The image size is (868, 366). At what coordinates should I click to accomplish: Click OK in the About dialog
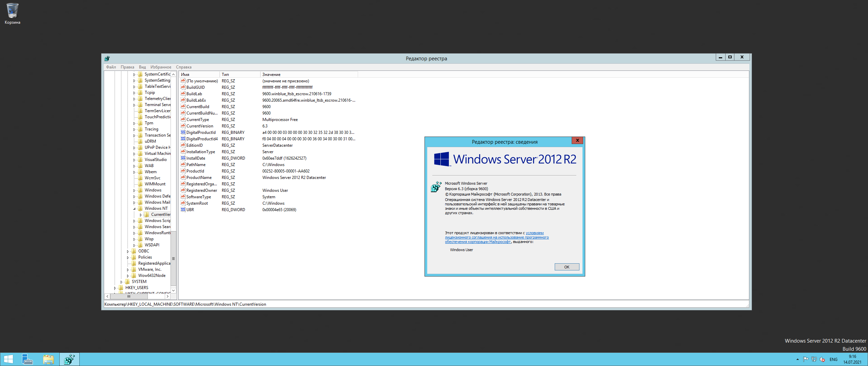pos(567,267)
